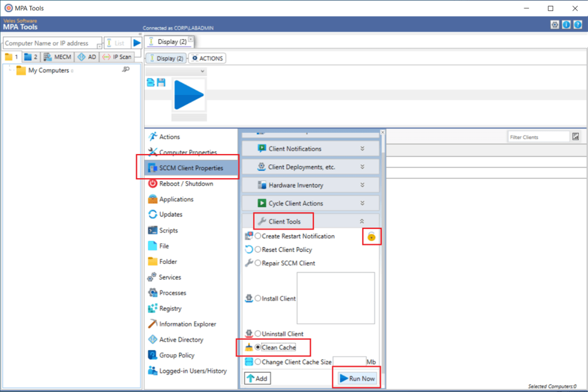Click the Scripts icon in the sidebar
This screenshot has height=392, width=588.
point(153,230)
